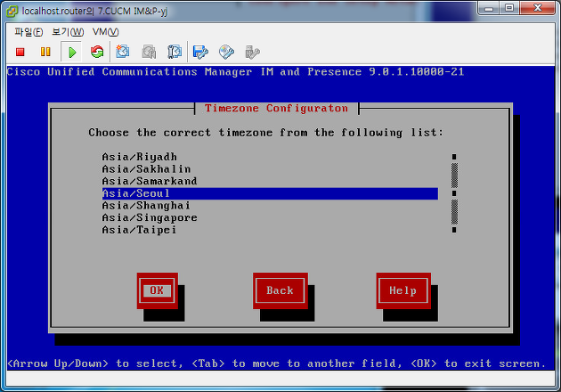Maximize the console window

click(509, 8)
